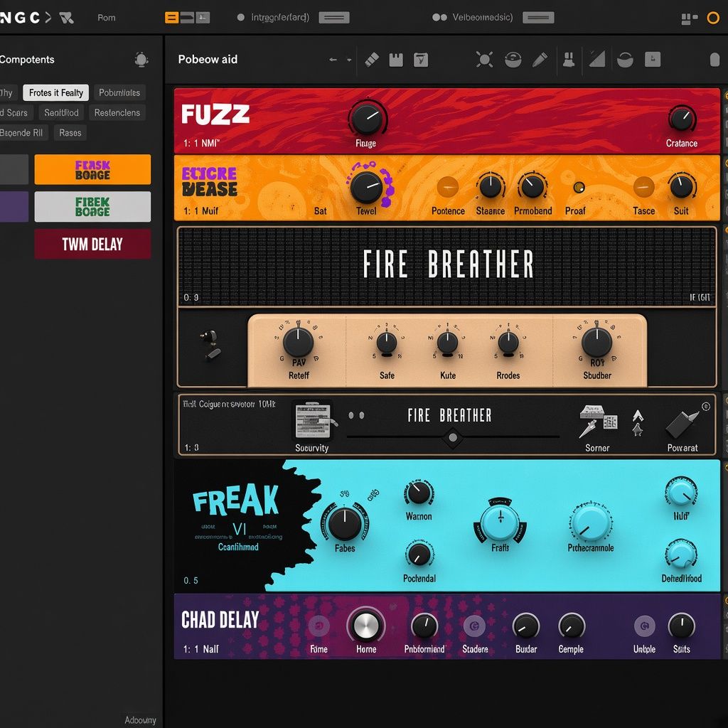Viewport: 728px width, 728px height.
Task: Click the orange ring icon in top bar
Action: (712, 18)
